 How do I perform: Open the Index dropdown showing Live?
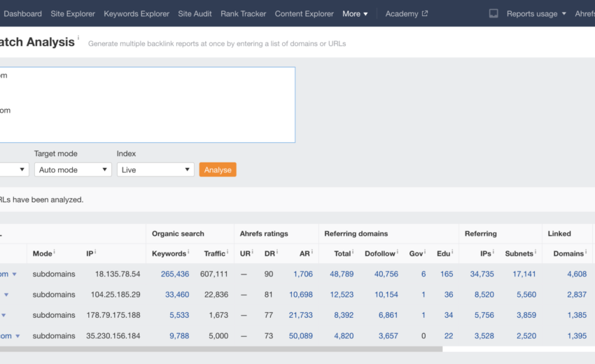155,169
